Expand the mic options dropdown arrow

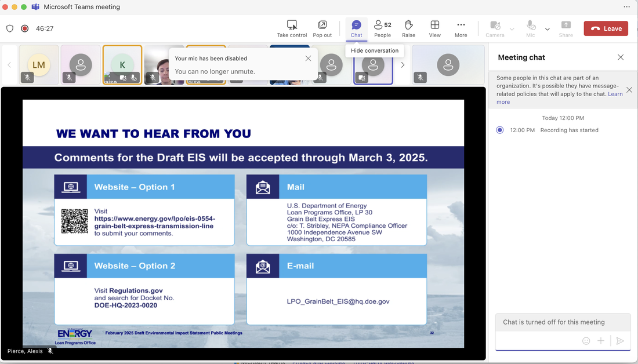point(548,29)
